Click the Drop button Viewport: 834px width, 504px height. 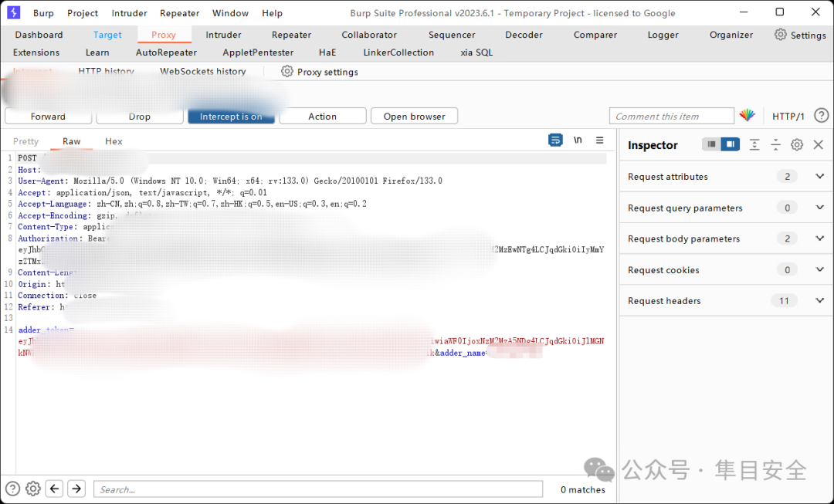139,116
